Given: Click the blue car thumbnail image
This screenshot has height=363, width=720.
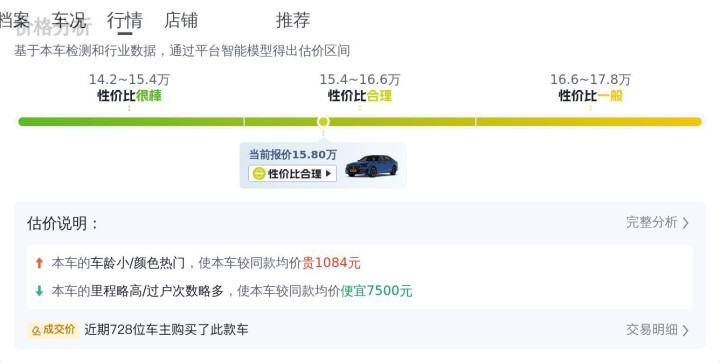Looking at the screenshot, I should [x=371, y=165].
